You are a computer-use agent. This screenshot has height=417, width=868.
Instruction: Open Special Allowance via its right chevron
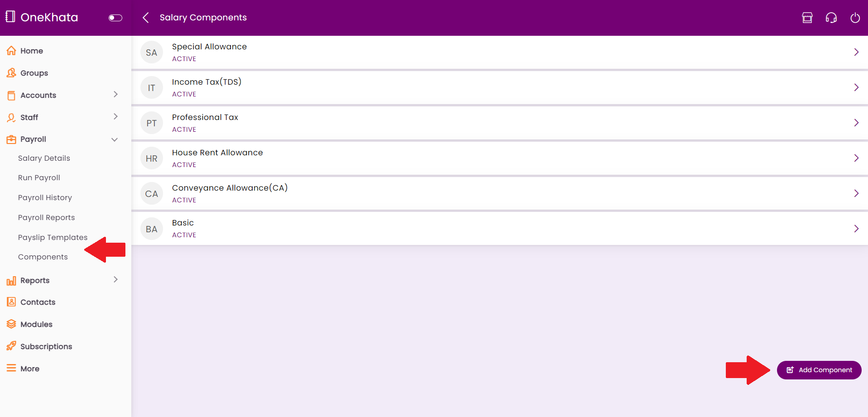tap(856, 52)
